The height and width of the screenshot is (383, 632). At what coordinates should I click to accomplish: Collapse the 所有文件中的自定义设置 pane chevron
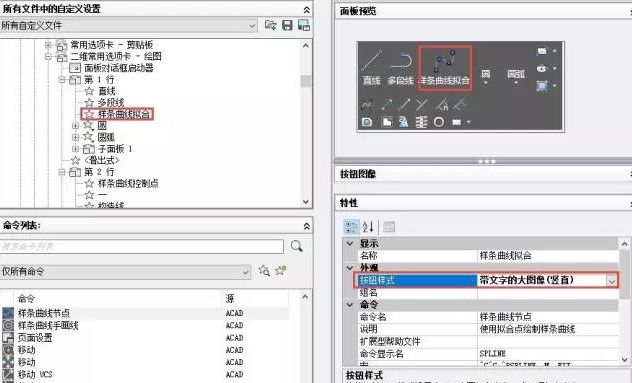tap(307, 10)
